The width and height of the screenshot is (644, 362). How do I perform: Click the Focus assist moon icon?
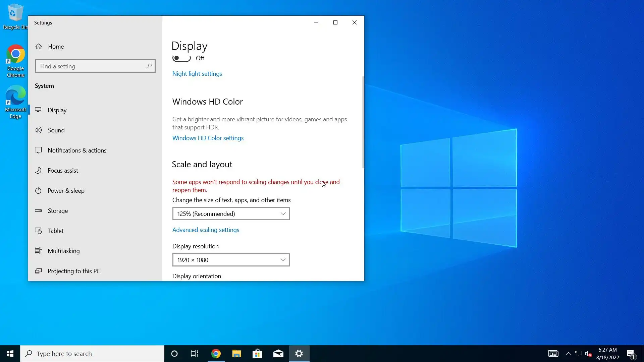pyautogui.click(x=38, y=170)
